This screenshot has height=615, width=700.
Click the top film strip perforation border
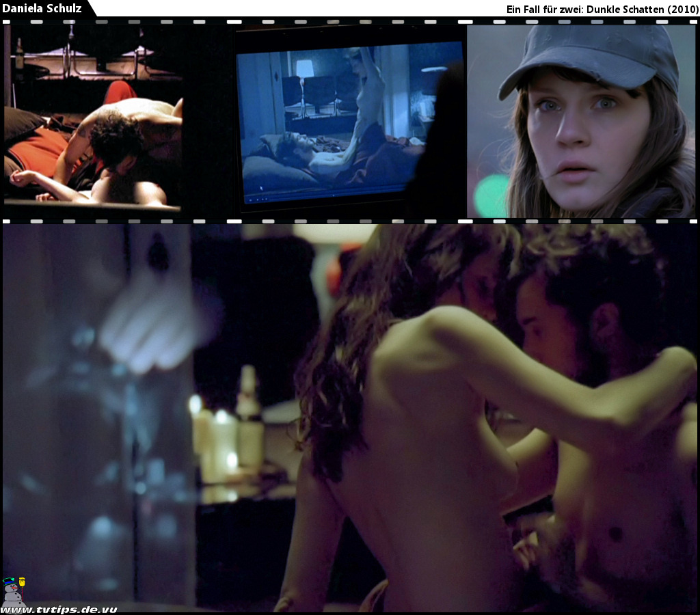pyautogui.click(x=350, y=22)
